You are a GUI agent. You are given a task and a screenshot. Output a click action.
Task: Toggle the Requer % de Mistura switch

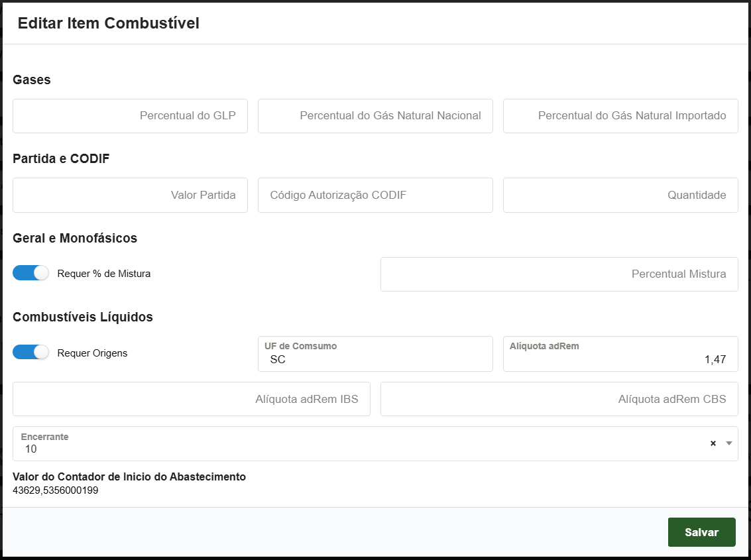[31, 273]
